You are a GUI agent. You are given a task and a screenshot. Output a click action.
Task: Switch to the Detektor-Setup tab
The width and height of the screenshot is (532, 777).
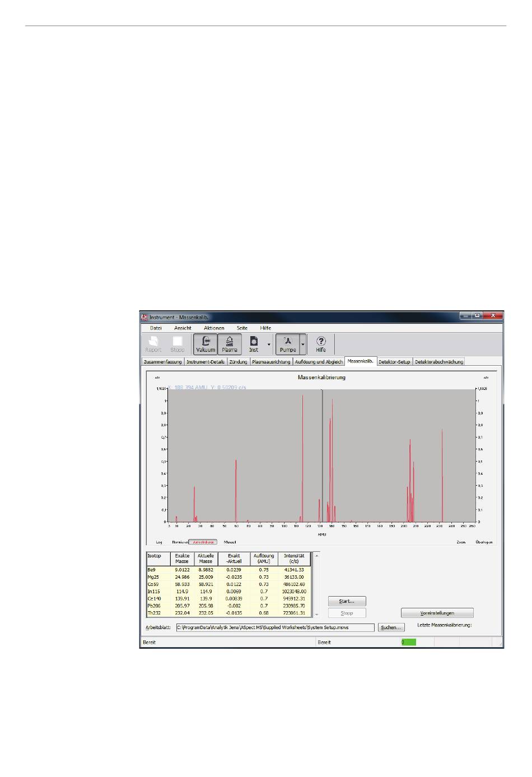394,362
